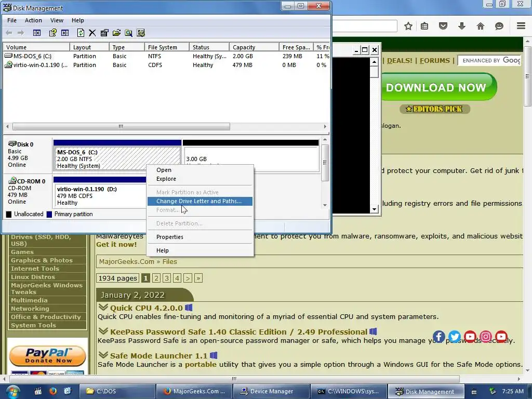This screenshot has width=532, height=399.
Task: Click the keyboard icon in system tray
Action: [474, 392]
